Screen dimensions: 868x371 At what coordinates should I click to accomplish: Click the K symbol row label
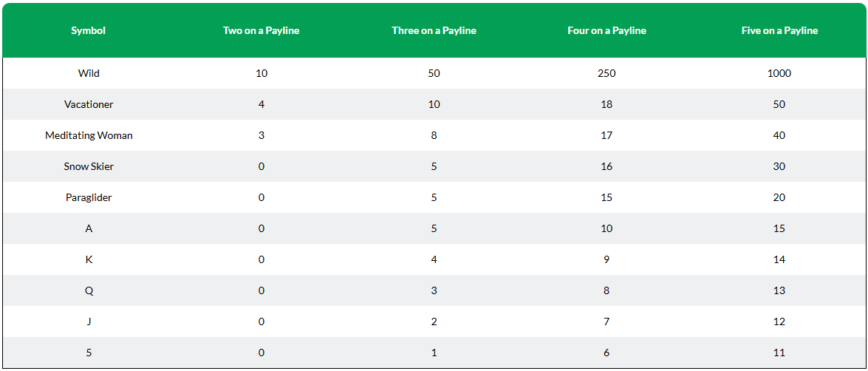click(x=89, y=259)
